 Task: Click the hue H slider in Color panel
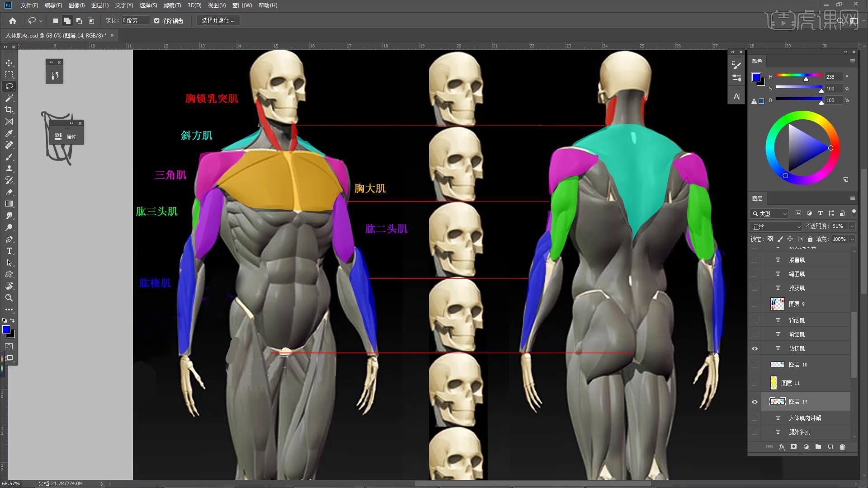tap(799, 75)
